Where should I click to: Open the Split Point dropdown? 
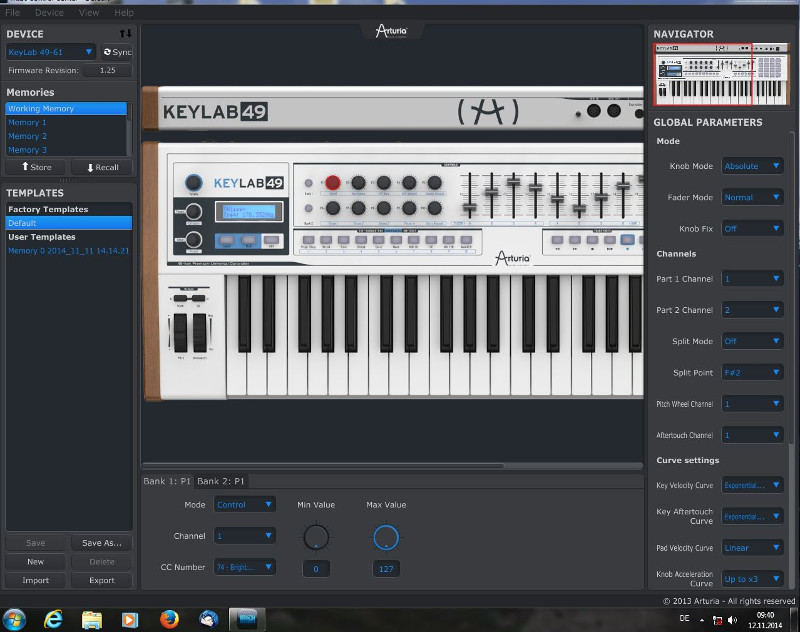pyautogui.click(x=752, y=372)
